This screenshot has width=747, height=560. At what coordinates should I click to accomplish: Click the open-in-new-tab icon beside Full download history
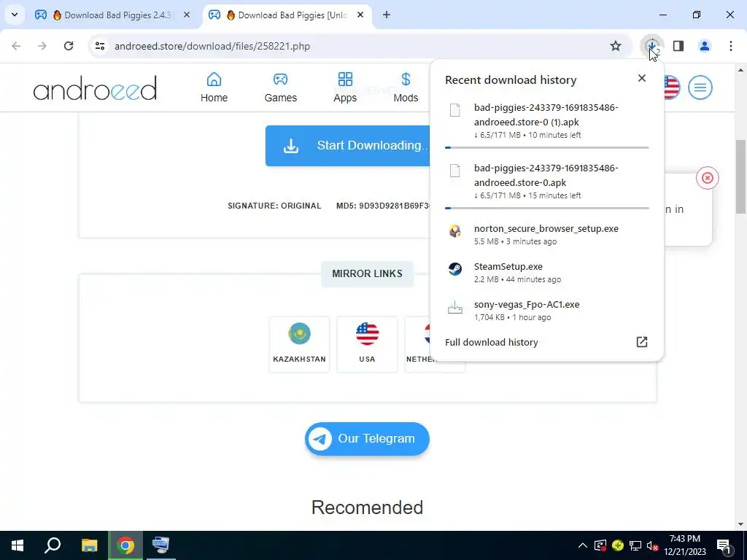642,342
